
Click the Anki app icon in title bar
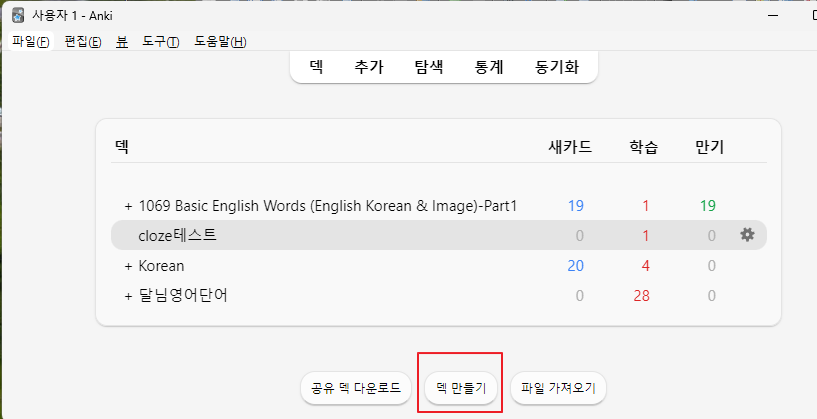pyautogui.click(x=18, y=16)
